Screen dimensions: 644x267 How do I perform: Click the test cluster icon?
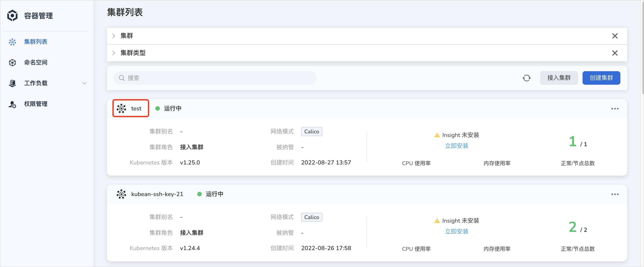pos(121,109)
